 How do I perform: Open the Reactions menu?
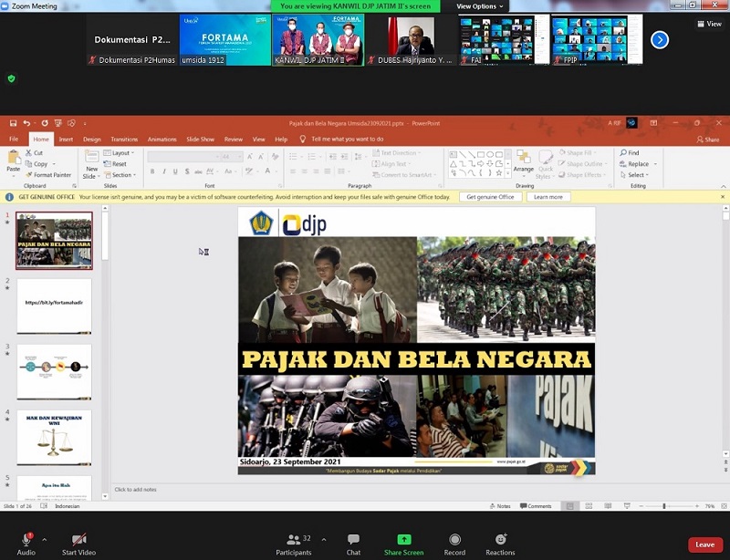click(x=500, y=540)
